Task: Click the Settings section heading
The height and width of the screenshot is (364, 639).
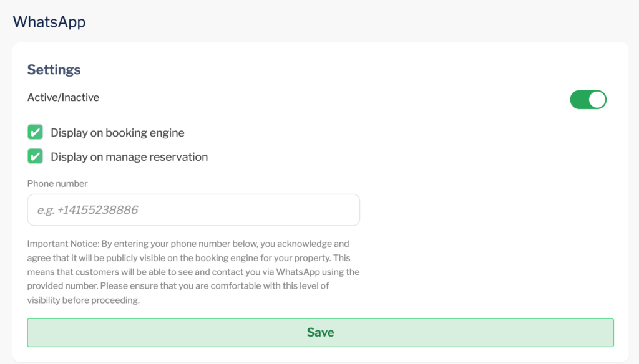Action: pos(54,69)
